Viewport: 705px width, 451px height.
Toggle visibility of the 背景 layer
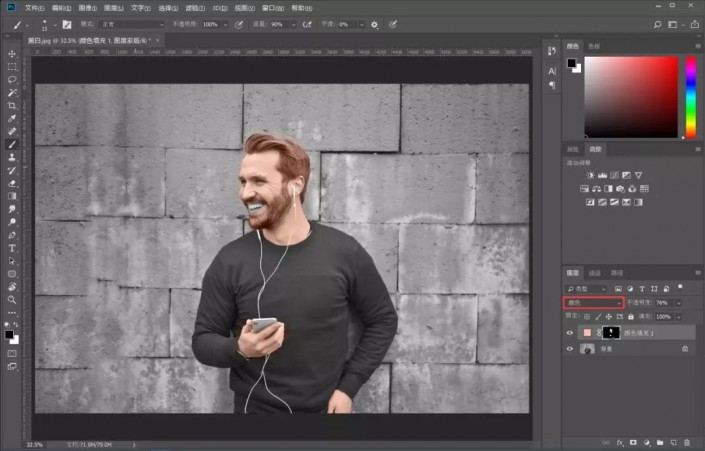point(571,349)
